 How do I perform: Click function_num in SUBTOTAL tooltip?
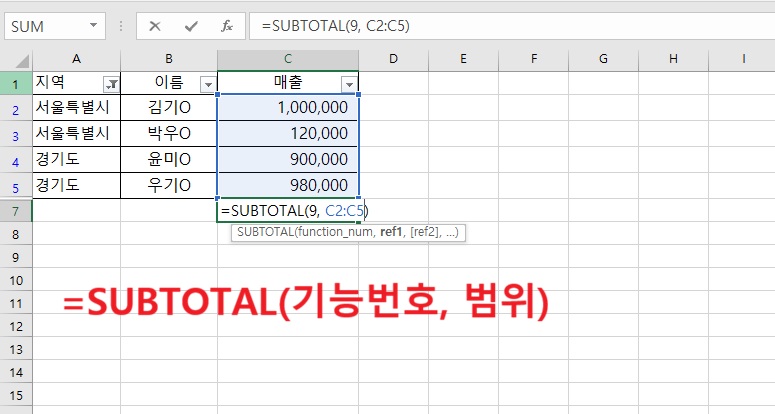(335, 232)
